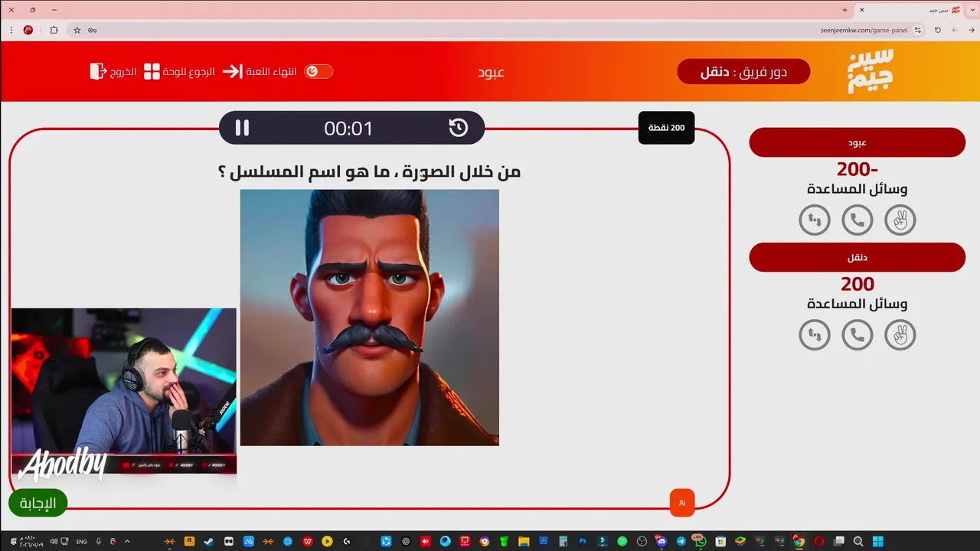Use عبود team's two-answers hand lifeline
This screenshot has height=551, width=980.
coord(900,220)
